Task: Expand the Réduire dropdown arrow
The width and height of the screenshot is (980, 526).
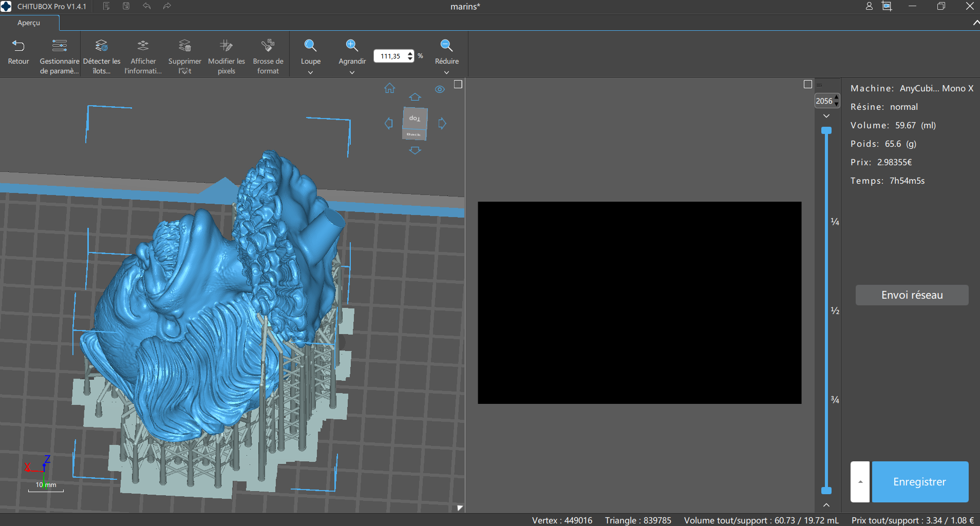Action: coord(446,72)
